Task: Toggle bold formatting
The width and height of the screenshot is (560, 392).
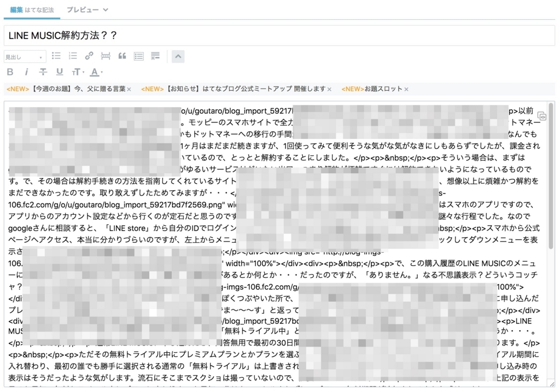Action: pos(10,72)
